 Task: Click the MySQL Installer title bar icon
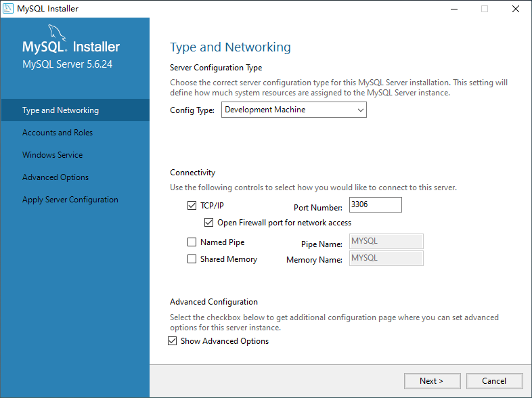[8, 9]
